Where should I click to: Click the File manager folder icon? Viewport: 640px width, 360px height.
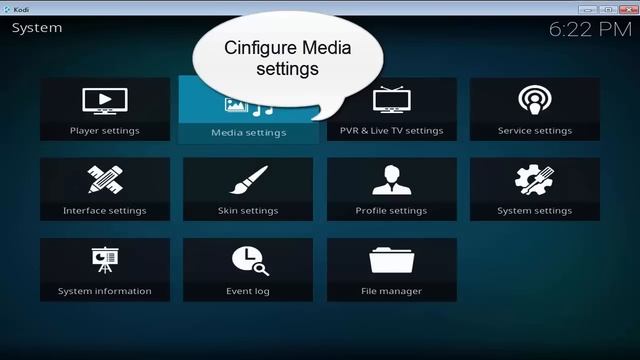pos(391,260)
